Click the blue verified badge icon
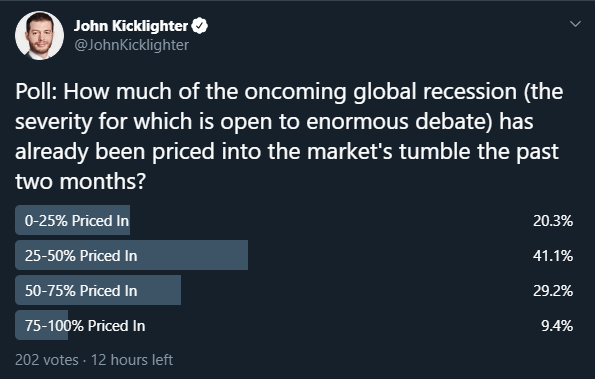Screen dimensions: 595x379 coord(199,26)
